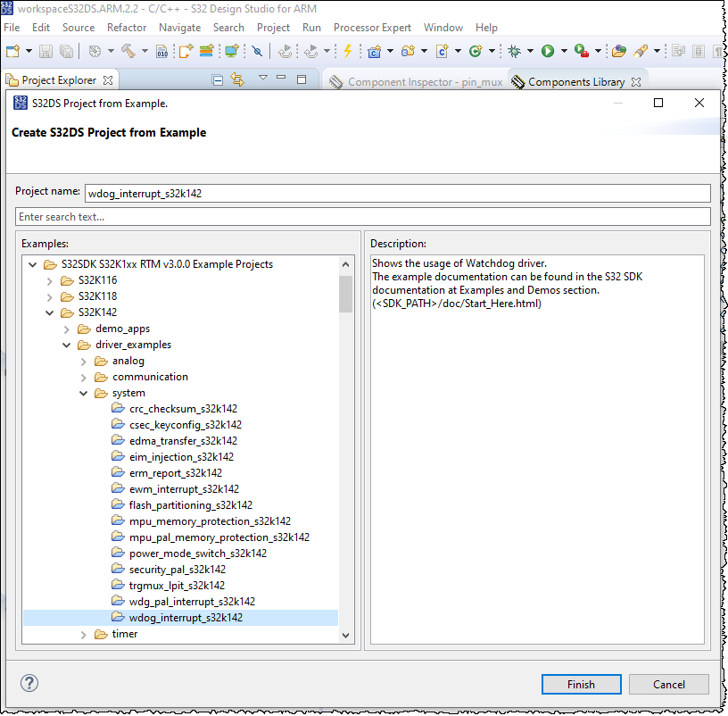The image size is (728, 716).
Task: Expand the S32K116 folder
Action: tap(50, 281)
